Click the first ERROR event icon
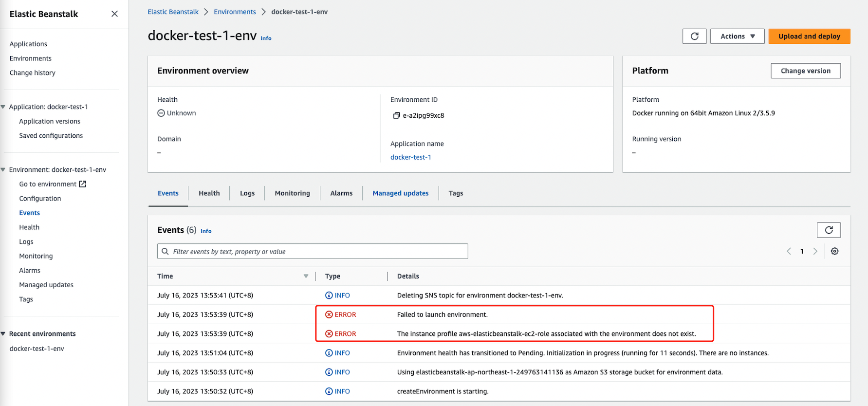The height and width of the screenshot is (406, 868). tap(329, 315)
